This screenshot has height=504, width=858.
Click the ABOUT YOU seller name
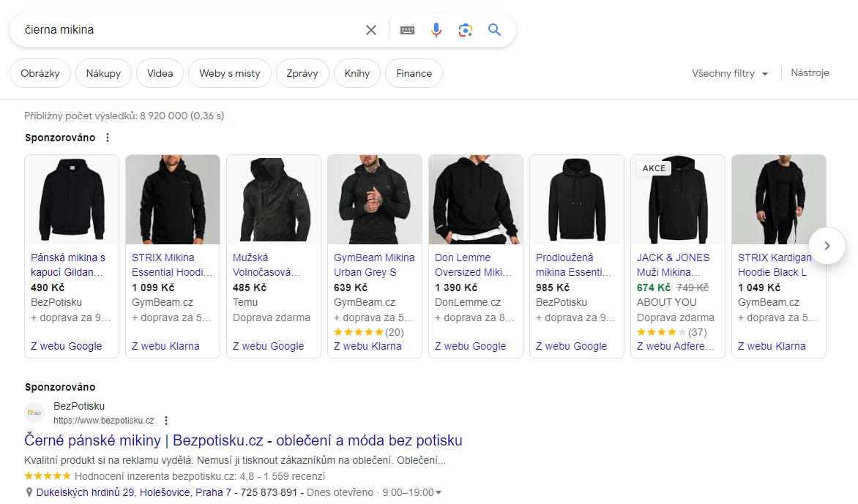pyautogui.click(x=666, y=302)
